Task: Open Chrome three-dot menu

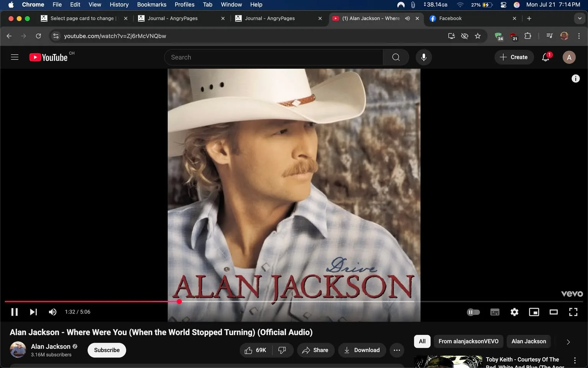Action: [x=579, y=36]
